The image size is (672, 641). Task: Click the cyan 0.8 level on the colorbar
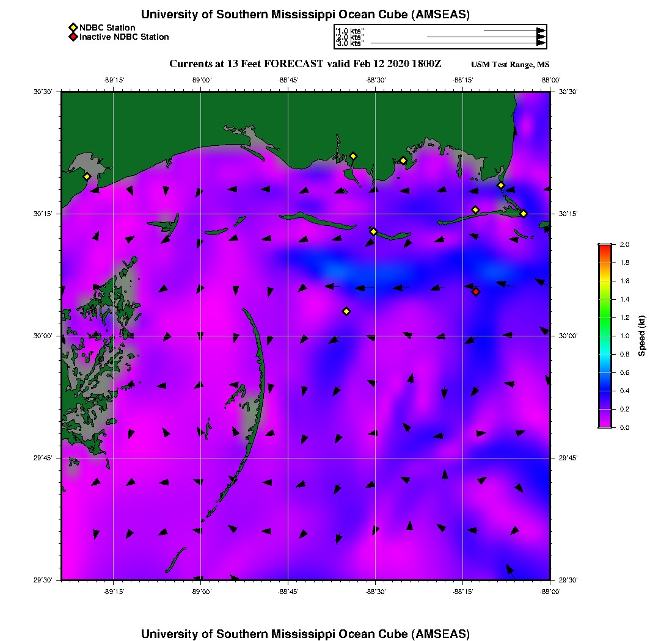(x=604, y=354)
